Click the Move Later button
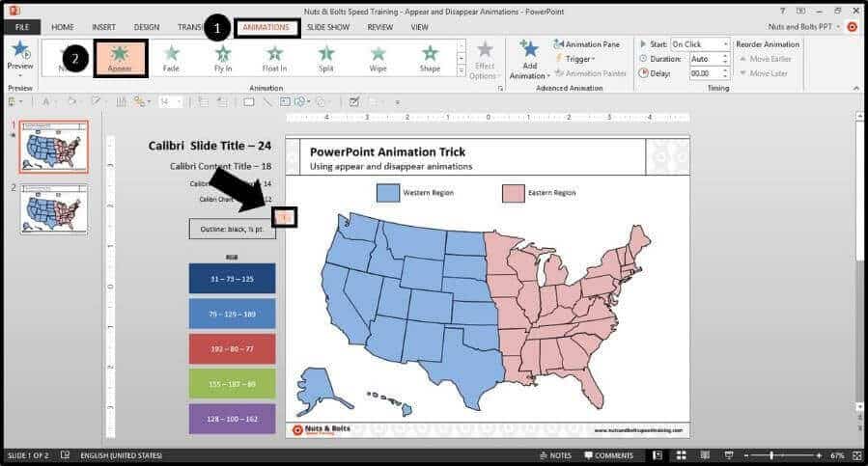This screenshot has height=466, width=868. pos(764,73)
